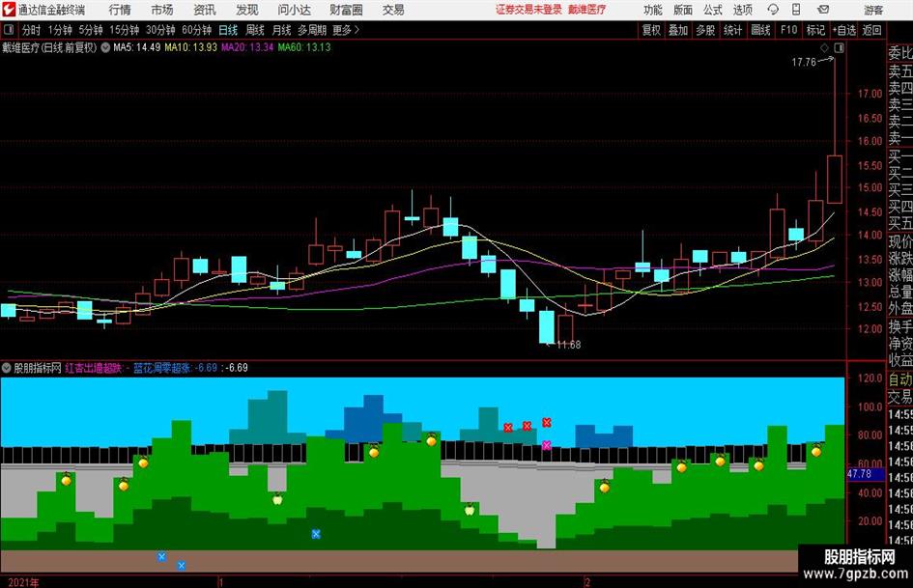Open the 财富圈 menu
Image resolution: width=913 pixels, height=588 pixels.
click(346, 10)
